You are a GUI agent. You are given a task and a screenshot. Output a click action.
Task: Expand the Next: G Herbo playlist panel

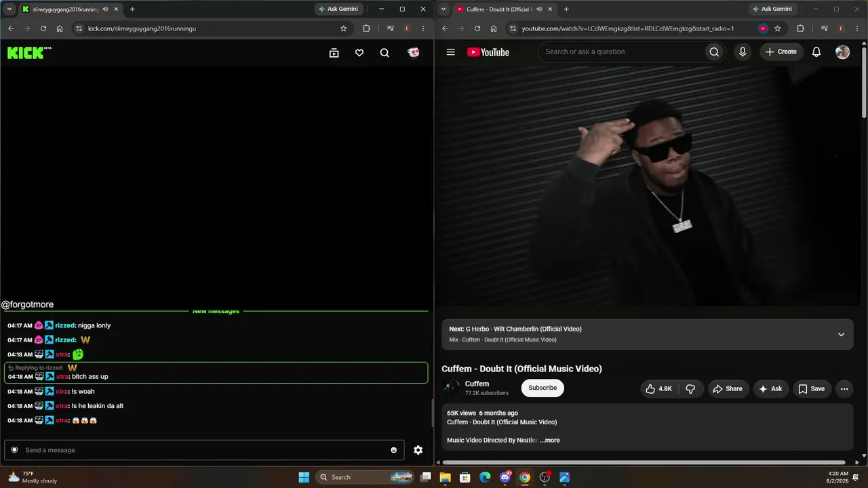841,334
